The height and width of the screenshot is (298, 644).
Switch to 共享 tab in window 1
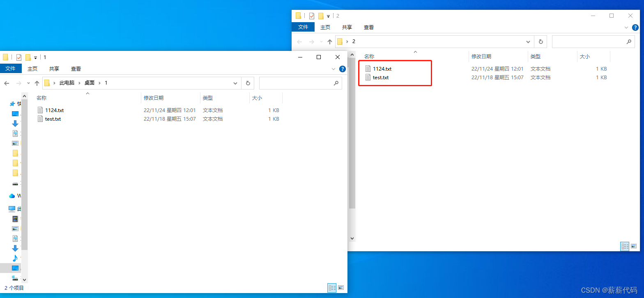[54, 69]
